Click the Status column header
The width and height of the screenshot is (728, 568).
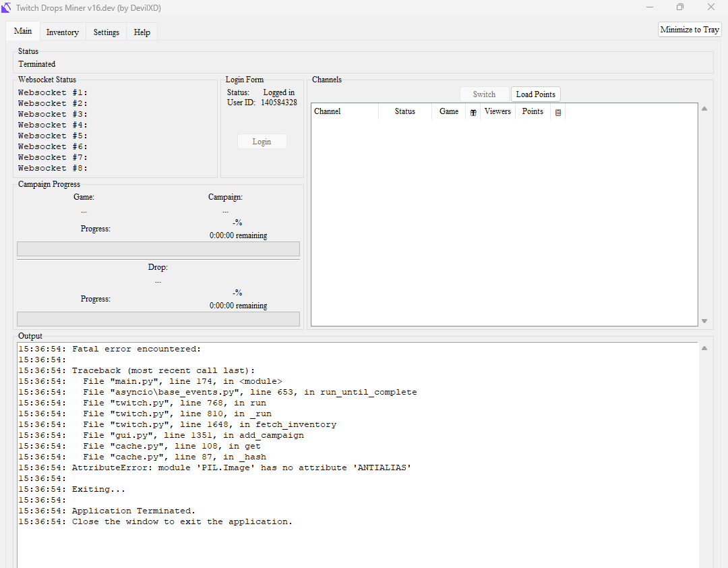(404, 111)
